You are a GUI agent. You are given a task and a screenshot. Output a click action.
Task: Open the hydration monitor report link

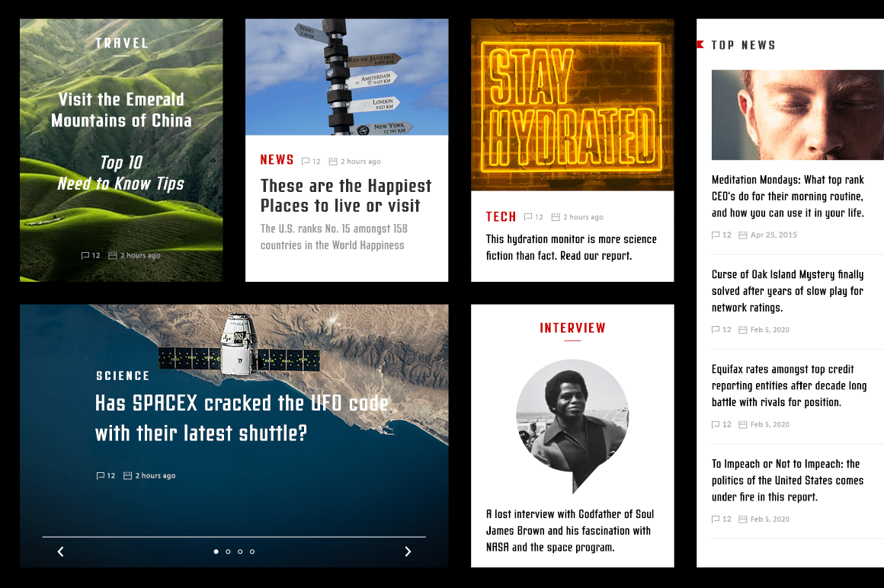coord(571,248)
